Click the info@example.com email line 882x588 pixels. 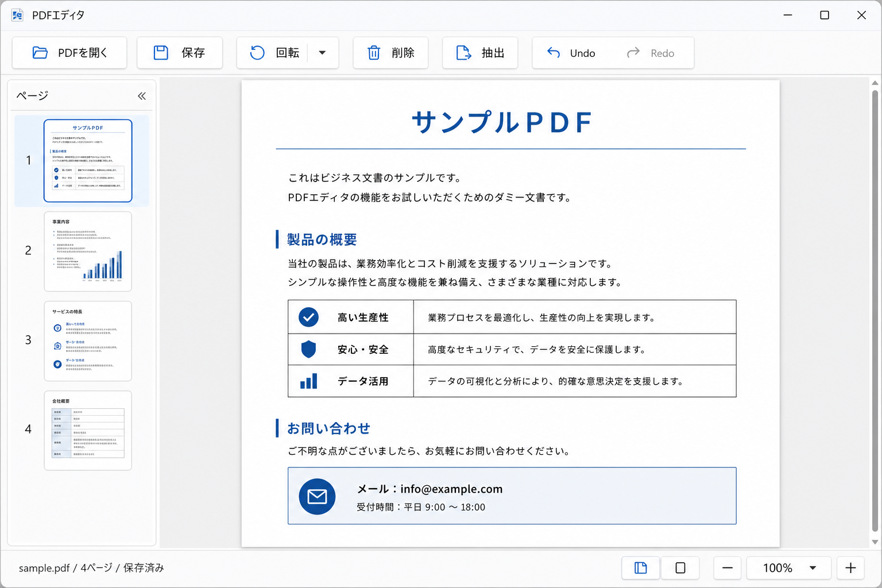coord(430,489)
